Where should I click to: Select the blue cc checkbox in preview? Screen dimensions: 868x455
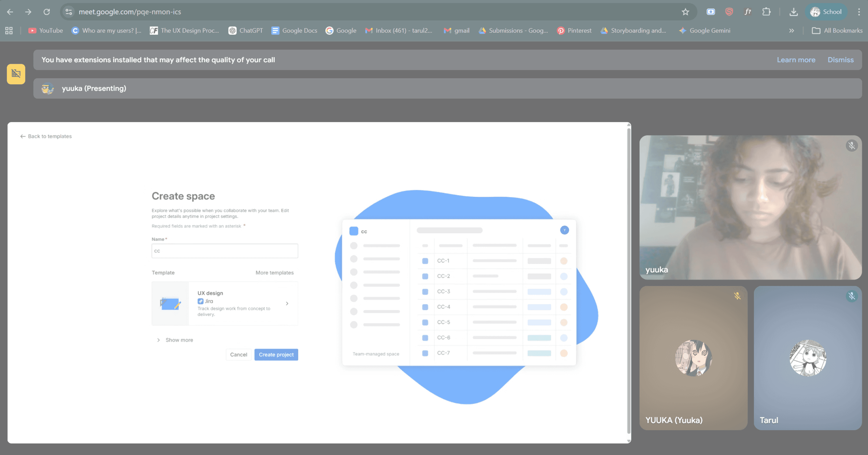[x=353, y=231]
